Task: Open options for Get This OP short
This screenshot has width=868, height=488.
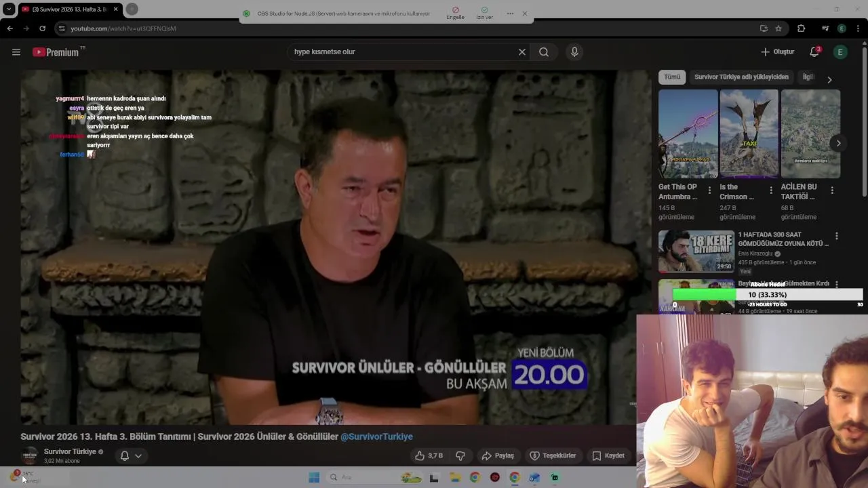Action: click(x=709, y=190)
